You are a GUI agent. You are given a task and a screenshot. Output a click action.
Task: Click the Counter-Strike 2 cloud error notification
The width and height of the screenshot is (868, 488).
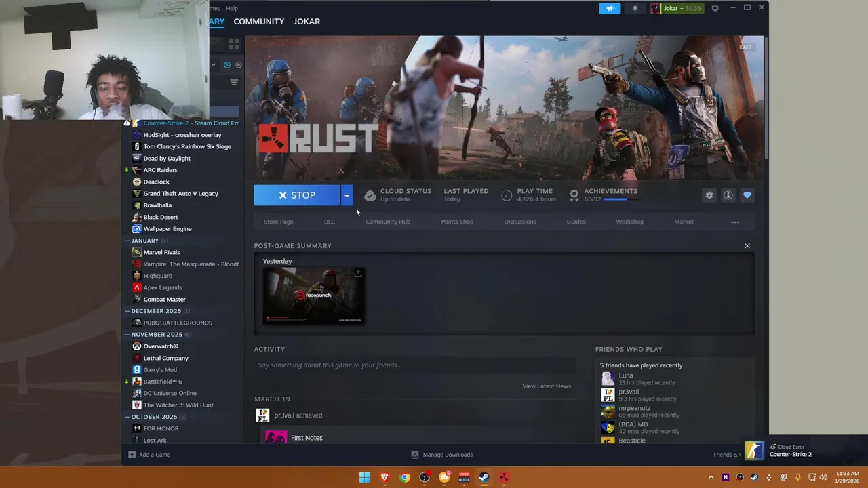tap(805, 451)
